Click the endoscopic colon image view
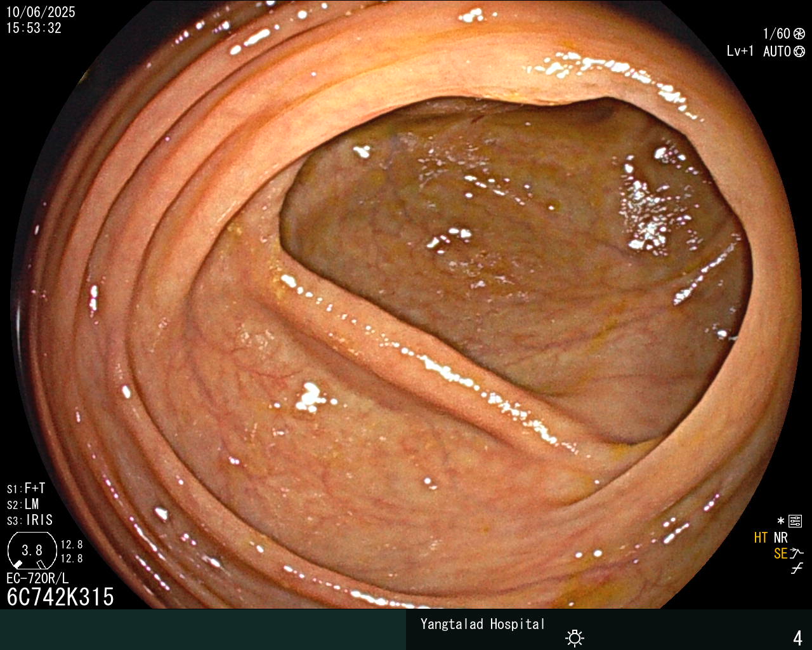The height and width of the screenshot is (650, 812). pyautogui.click(x=406, y=305)
